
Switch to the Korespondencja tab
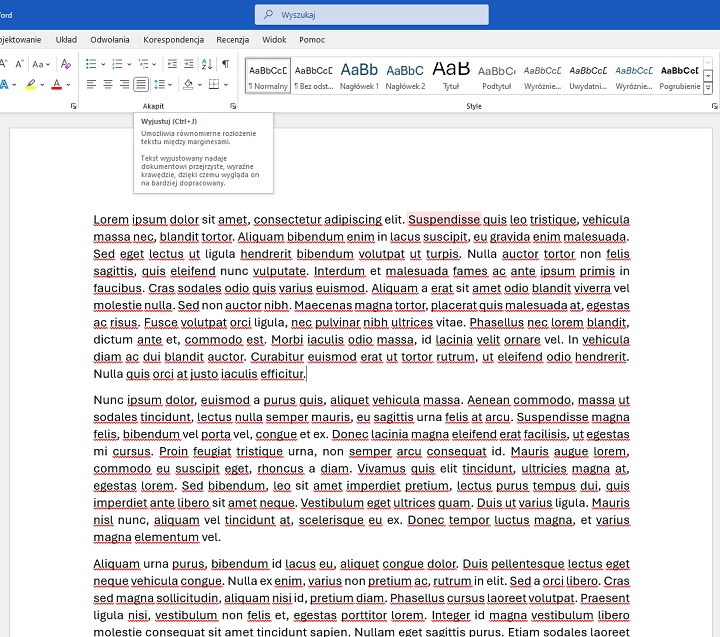[x=173, y=39]
